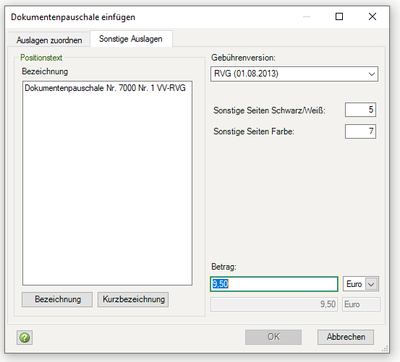The image size is (400, 362).
Task: Click the disabled Euro field in the bottom row
Action: click(x=361, y=304)
